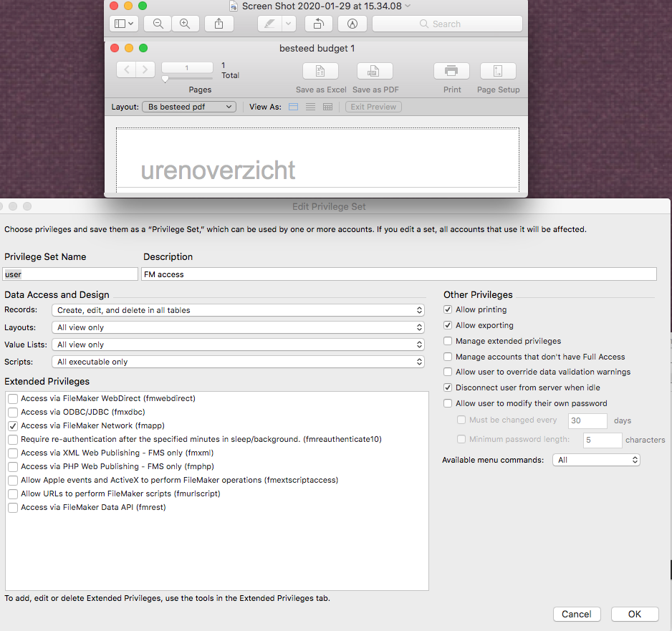672x631 pixels.
Task: Click the Minimum password length checkbox
Action: tap(461, 439)
